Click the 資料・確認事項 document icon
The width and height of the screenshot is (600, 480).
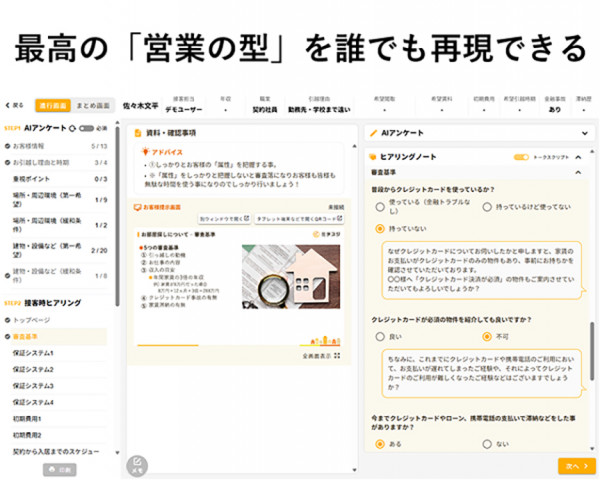(x=138, y=132)
